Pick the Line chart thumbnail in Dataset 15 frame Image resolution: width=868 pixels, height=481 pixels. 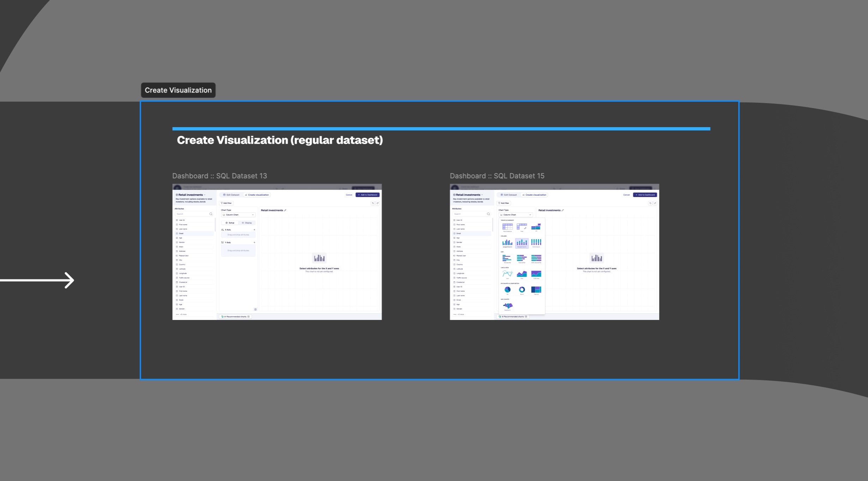click(x=507, y=275)
